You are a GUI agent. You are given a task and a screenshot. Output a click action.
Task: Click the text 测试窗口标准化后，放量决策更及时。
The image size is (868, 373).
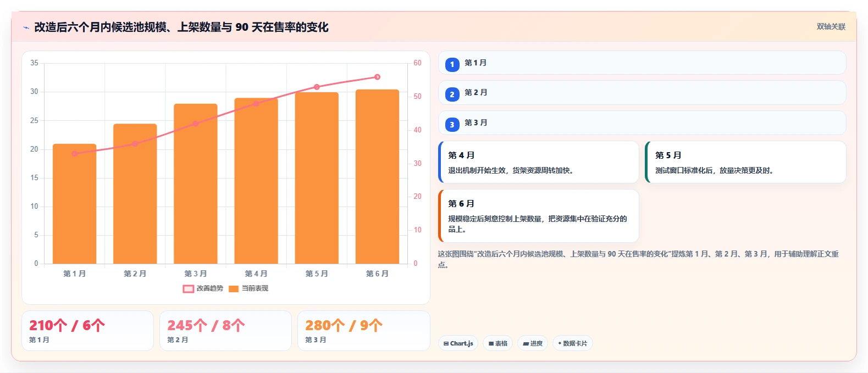(x=715, y=170)
